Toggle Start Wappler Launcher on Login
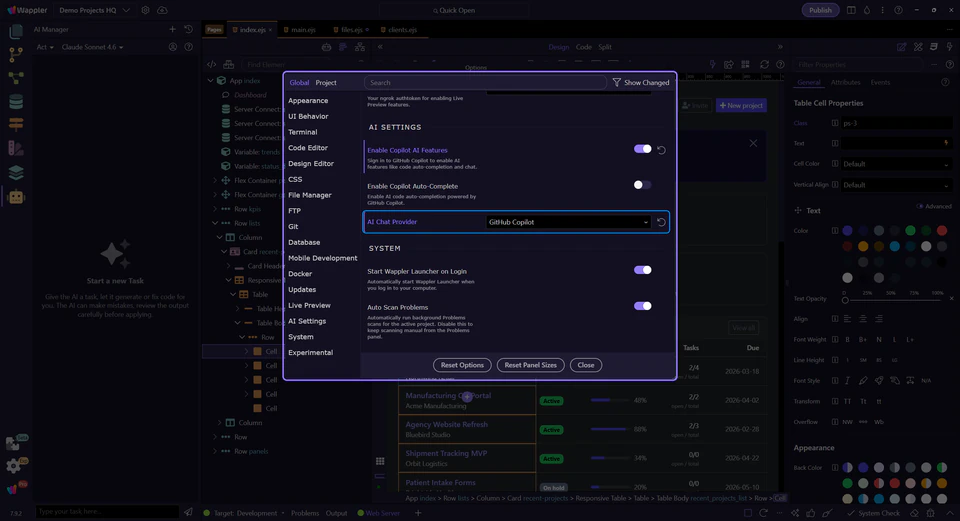 pyautogui.click(x=642, y=270)
